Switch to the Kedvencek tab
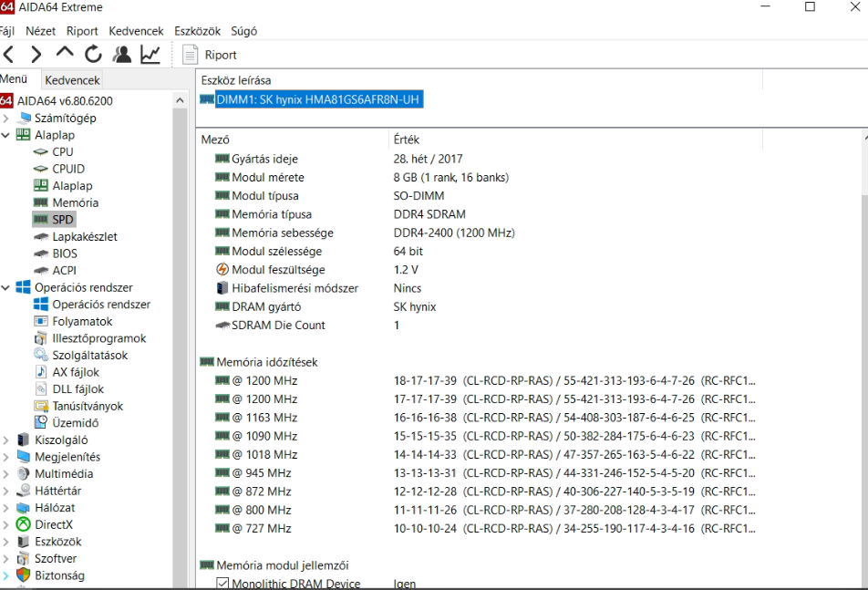Image resolution: width=868 pixels, height=590 pixels. (x=73, y=80)
